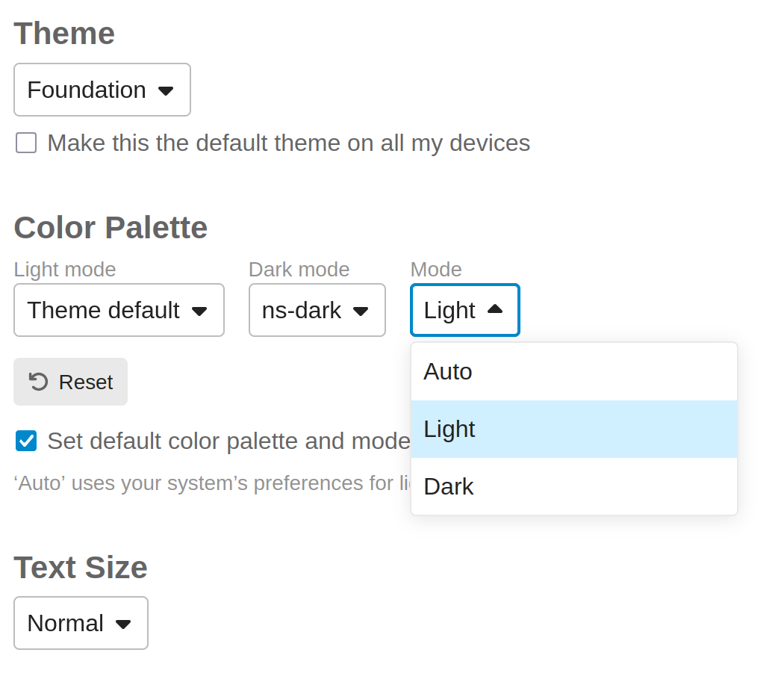Uncheck 'Set default color palette and mode'
The height and width of the screenshot is (685, 784).
pos(26,441)
